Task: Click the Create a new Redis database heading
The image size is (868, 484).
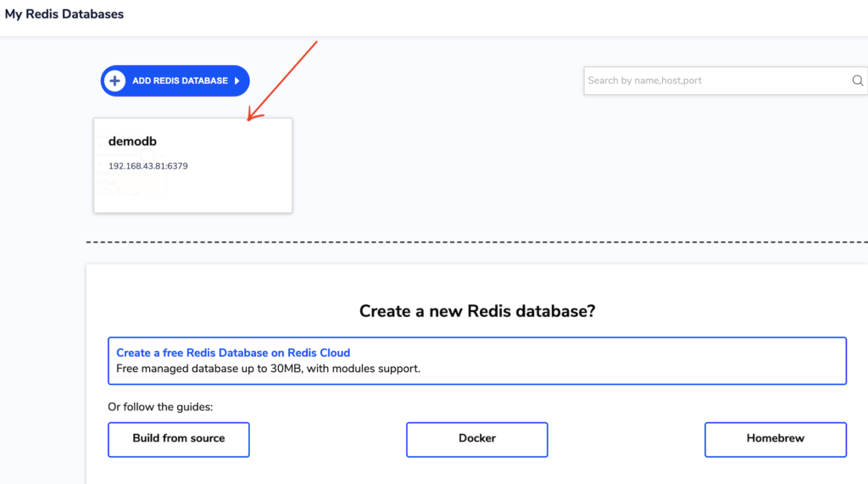Action: (477, 311)
